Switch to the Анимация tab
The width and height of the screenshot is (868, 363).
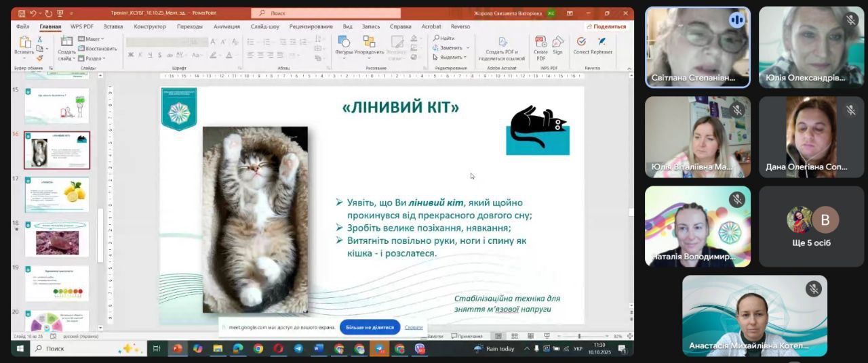[x=226, y=26]
